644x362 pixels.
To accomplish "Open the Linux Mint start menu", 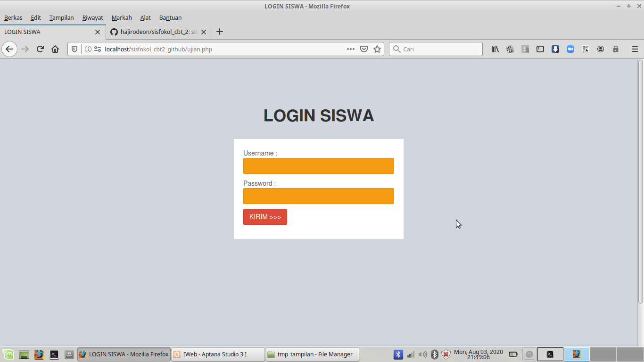I will point(8,354).
